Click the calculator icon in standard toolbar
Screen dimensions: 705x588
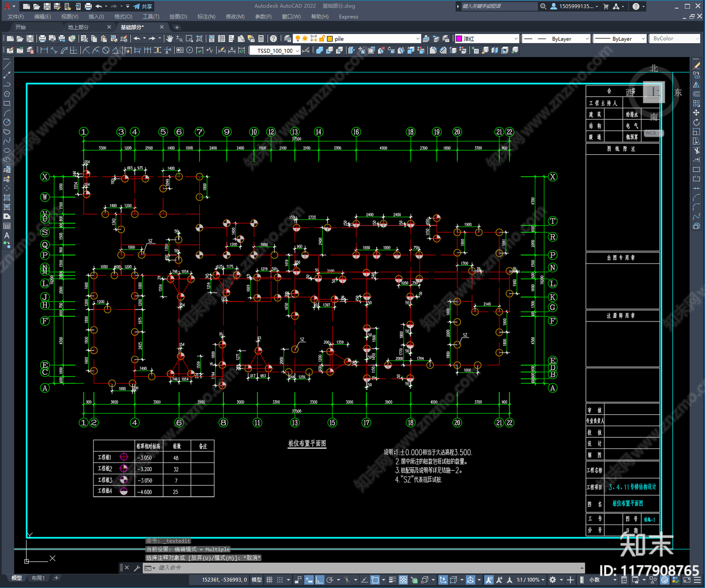point(261,39)
